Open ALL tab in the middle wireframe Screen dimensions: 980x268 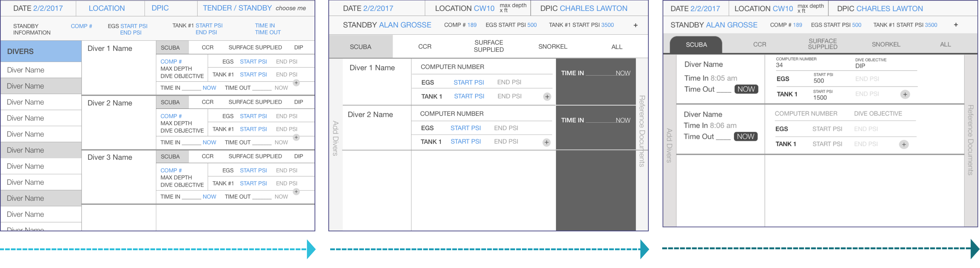617,47
